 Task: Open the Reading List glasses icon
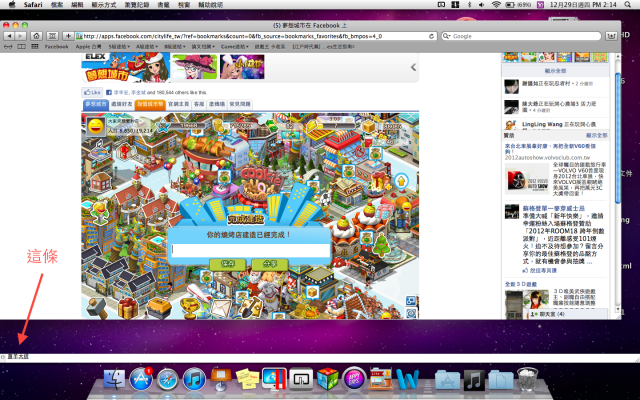8,47
